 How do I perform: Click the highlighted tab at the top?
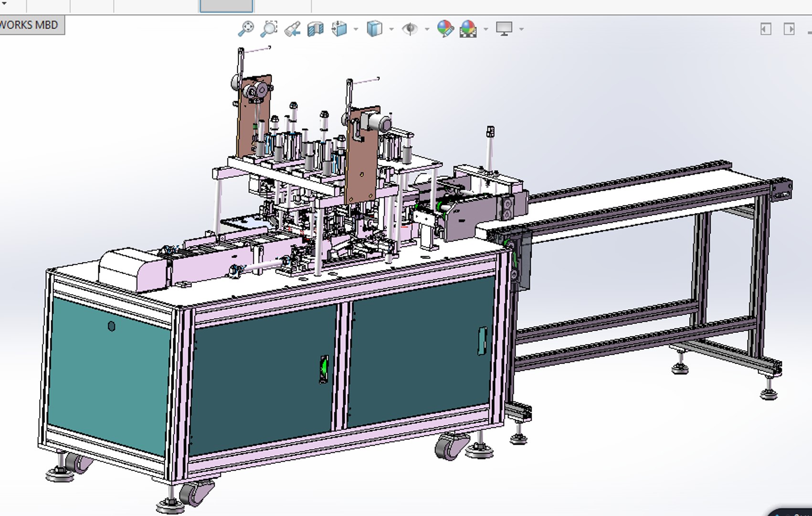pyautogui.click(x=226, y=6)
